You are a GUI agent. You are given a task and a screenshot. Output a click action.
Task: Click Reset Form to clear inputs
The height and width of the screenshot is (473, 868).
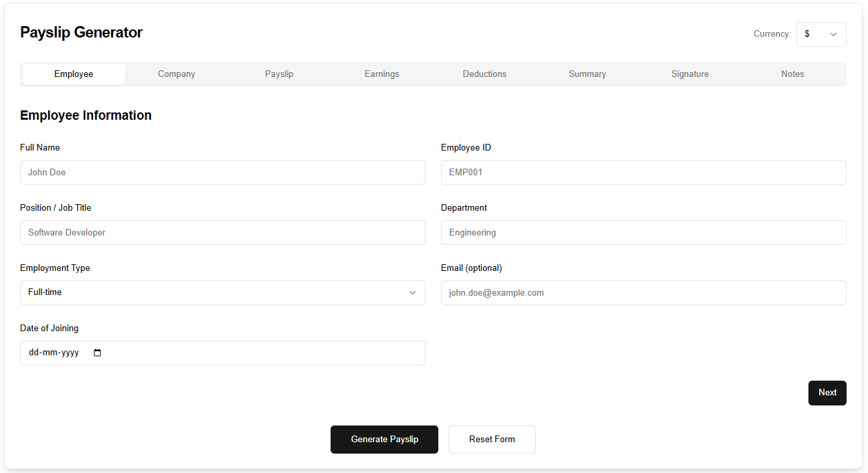click(x=492, y=440)
